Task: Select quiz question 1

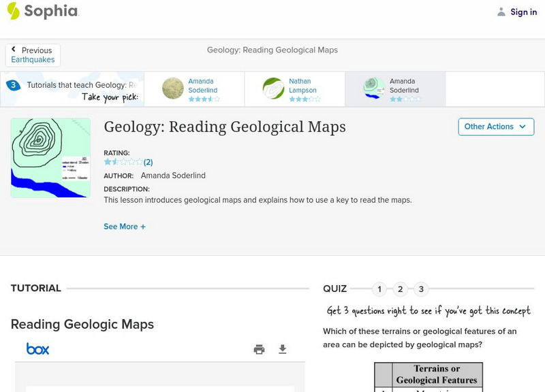Action: 379,289
